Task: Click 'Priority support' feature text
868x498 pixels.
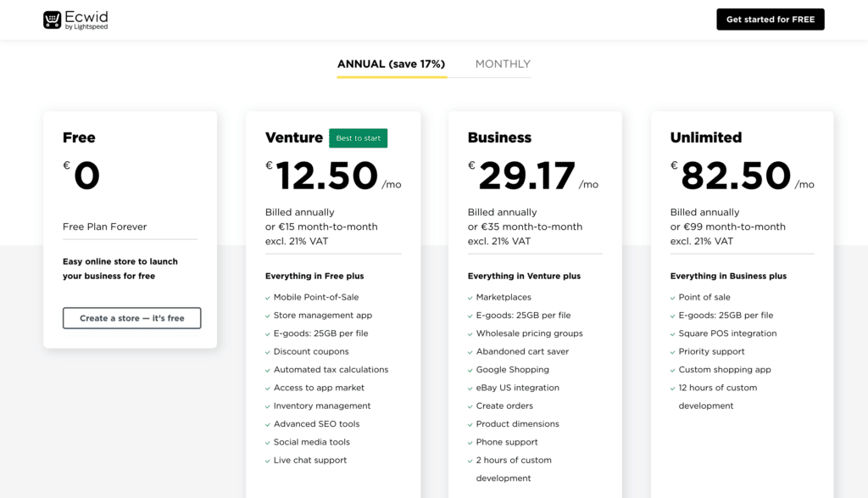Action: [x=711, y=351]
